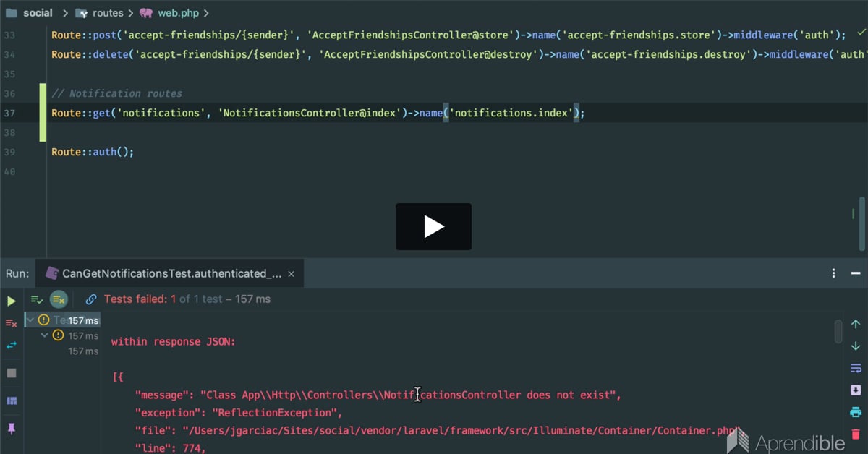Jump to previous failed test up arrow
Screen dimensions: 868x454
click(856, 325)
